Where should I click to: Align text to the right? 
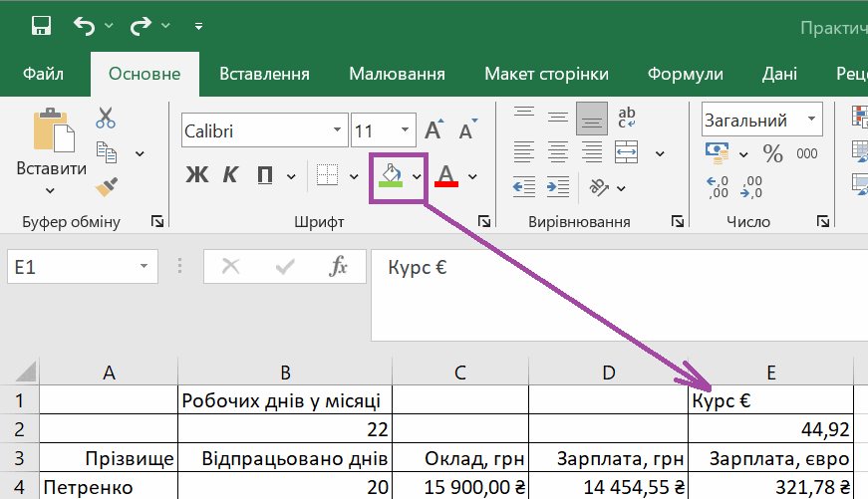[x=592, y=152]
